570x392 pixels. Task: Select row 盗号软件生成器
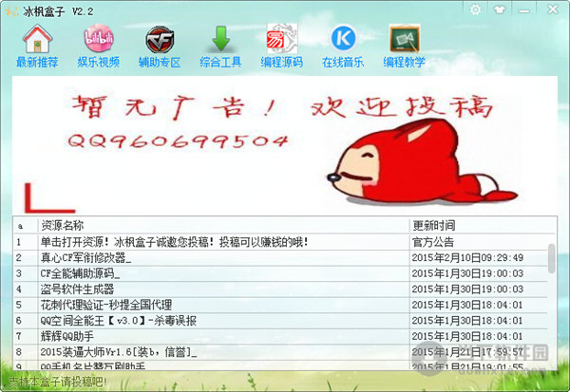(x=280, y=289)
